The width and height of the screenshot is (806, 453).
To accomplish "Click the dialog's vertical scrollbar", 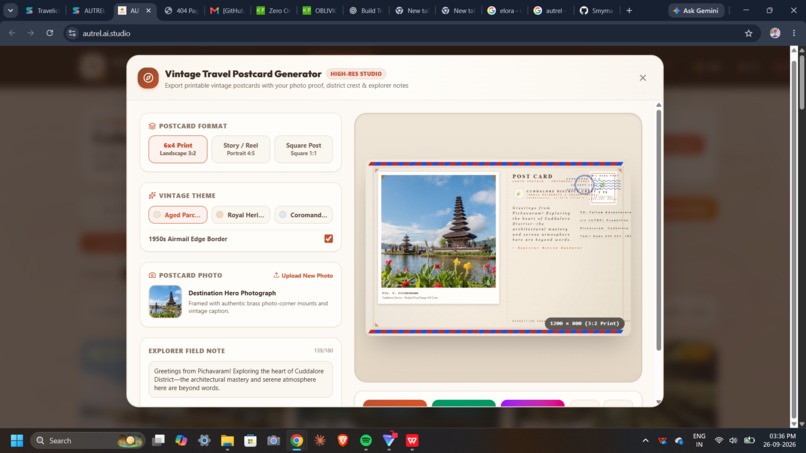I will (658, 229).
